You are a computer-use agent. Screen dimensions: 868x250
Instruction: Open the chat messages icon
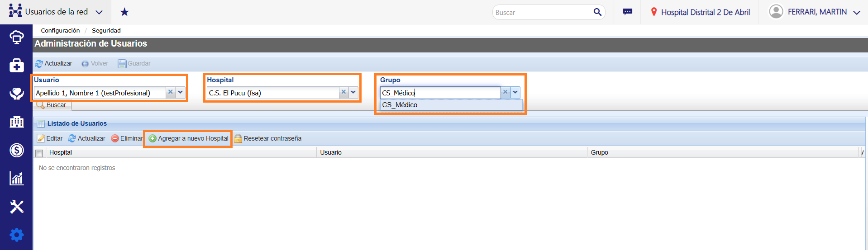[627, 12]
